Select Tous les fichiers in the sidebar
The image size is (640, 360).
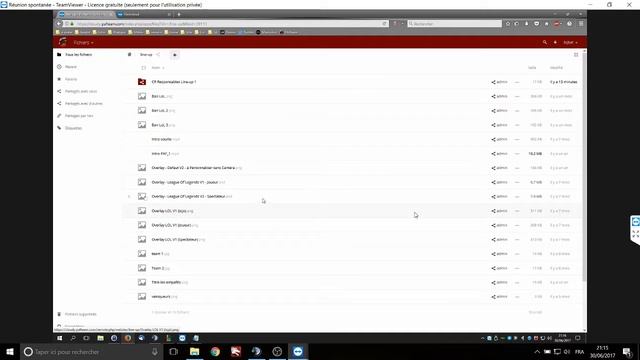[x=78, y=54]
